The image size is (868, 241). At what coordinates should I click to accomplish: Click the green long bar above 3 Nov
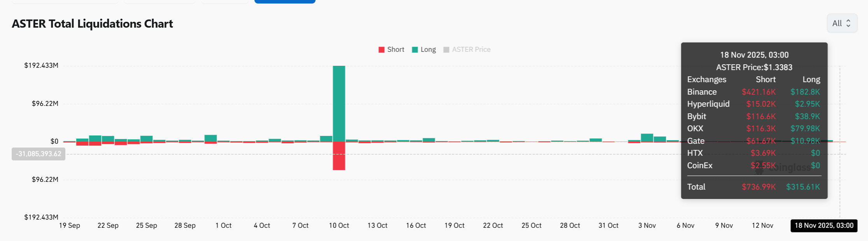point(647,137)
